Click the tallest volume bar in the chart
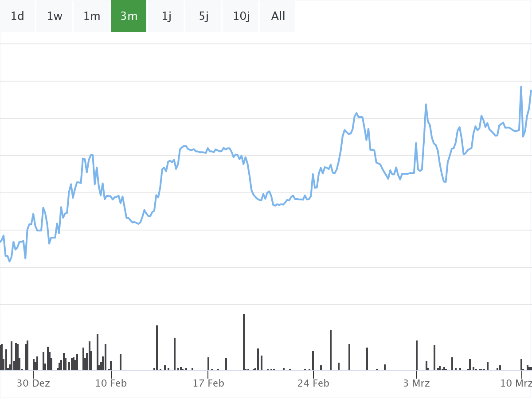This screenshot has width=532, height=399. pyautogui.click(x=244, y=341)
